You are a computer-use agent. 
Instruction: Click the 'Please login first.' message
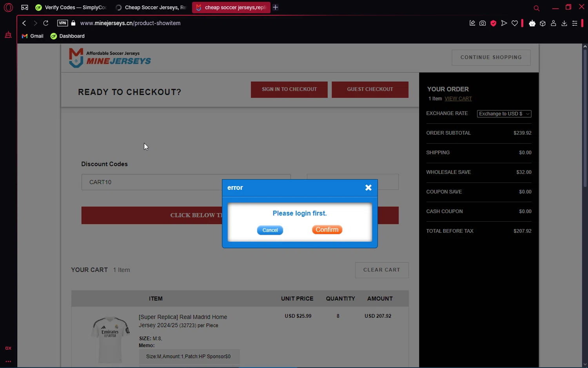(x=299, y=213)
